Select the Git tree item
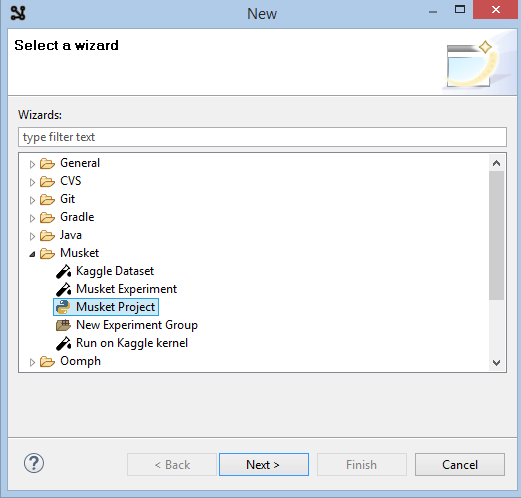 tap(68, 199)
